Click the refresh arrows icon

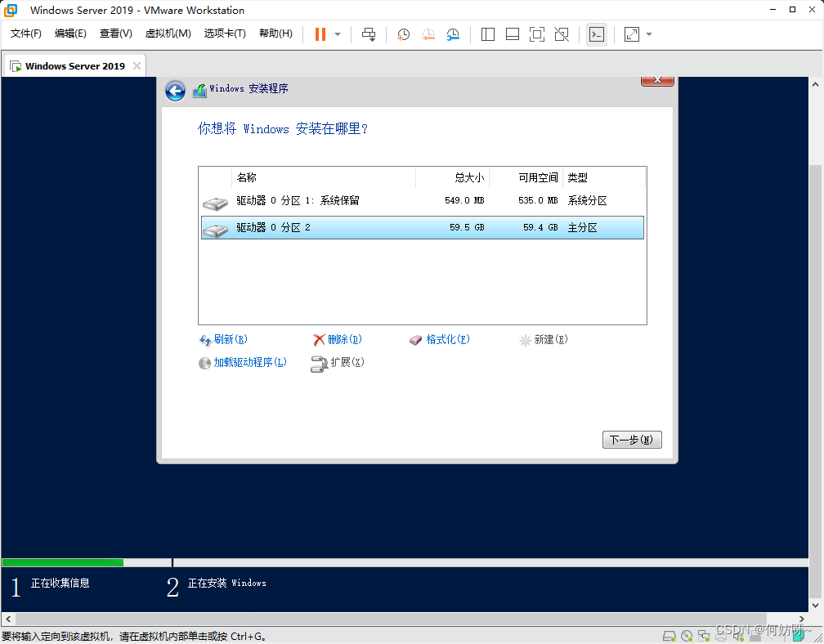pyautogui.click(x=205, y=340)
